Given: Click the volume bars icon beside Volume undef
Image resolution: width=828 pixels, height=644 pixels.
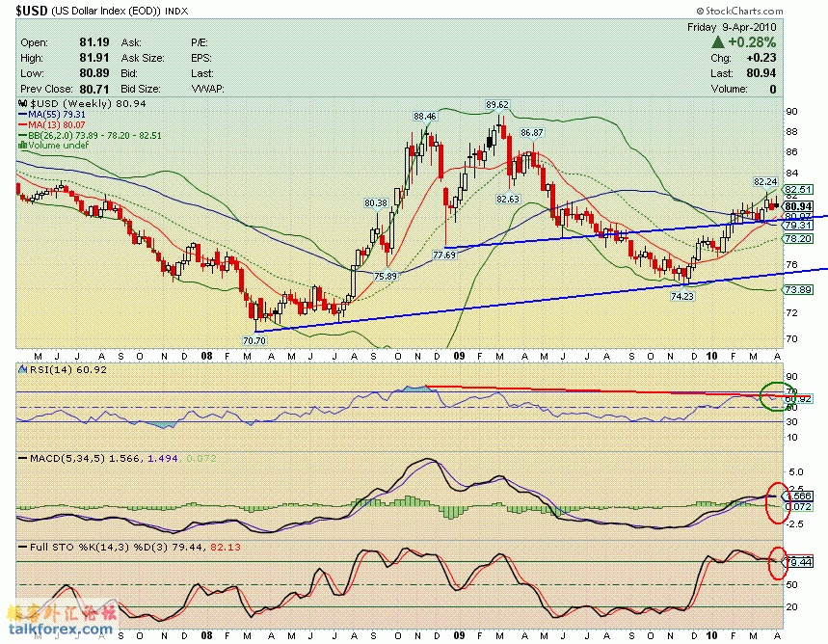Looking at the screenshot, I should click(x=23, y=146).
